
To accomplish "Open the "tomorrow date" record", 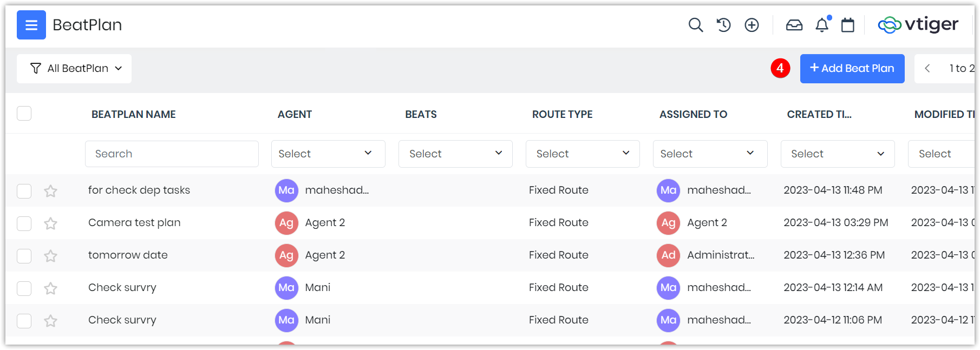I will coord(128,255).
